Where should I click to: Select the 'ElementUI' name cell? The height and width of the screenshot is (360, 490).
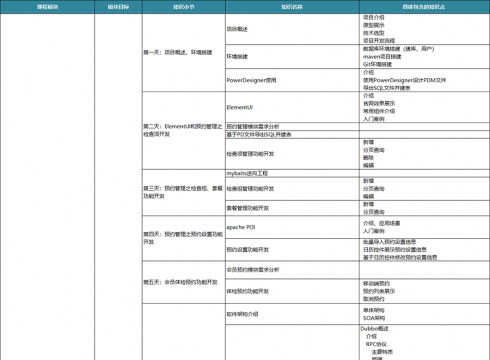292,107
